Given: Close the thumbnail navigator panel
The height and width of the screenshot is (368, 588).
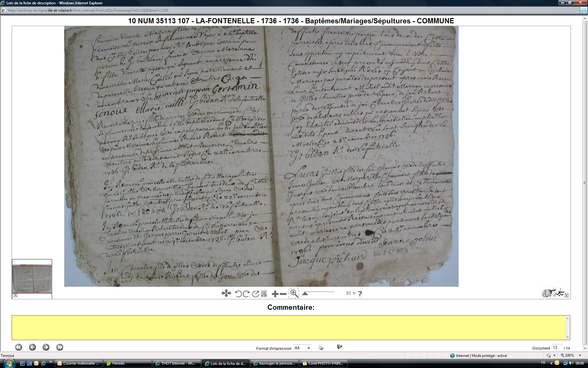Looking at the screenshot, I should click(16, 295).
